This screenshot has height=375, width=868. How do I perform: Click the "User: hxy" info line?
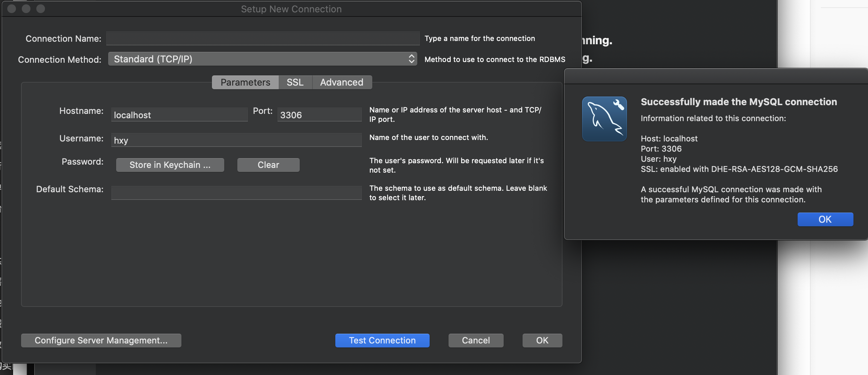point(659,159)
